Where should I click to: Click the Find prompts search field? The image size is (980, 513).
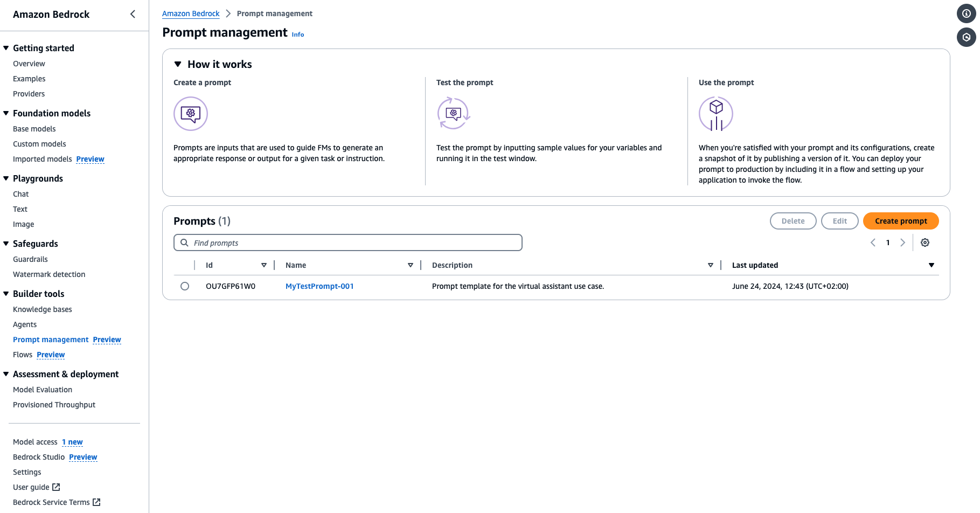(x=348, y=242)
